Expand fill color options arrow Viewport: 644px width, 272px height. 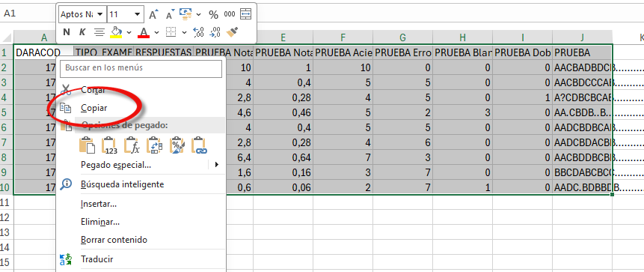pos(129,32)
